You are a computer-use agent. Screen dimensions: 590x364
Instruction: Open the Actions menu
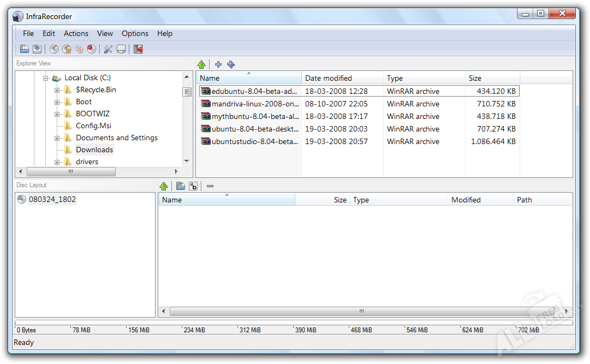click(x=76, y=33)
